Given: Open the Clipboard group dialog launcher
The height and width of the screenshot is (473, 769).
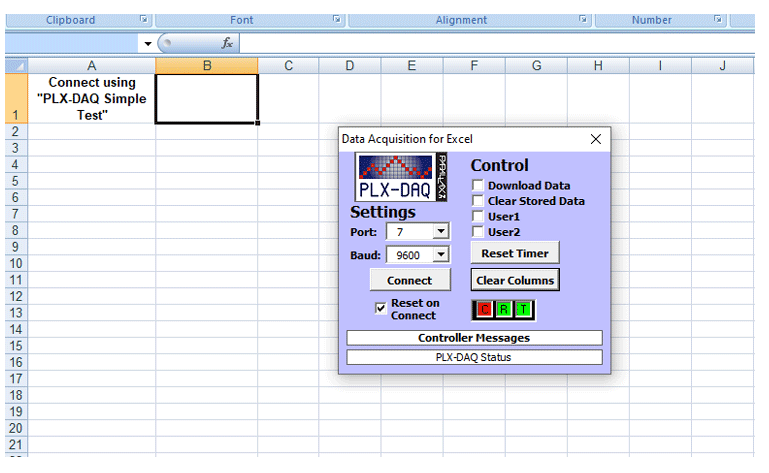Looking at the screenshot, I should (144, 19).
